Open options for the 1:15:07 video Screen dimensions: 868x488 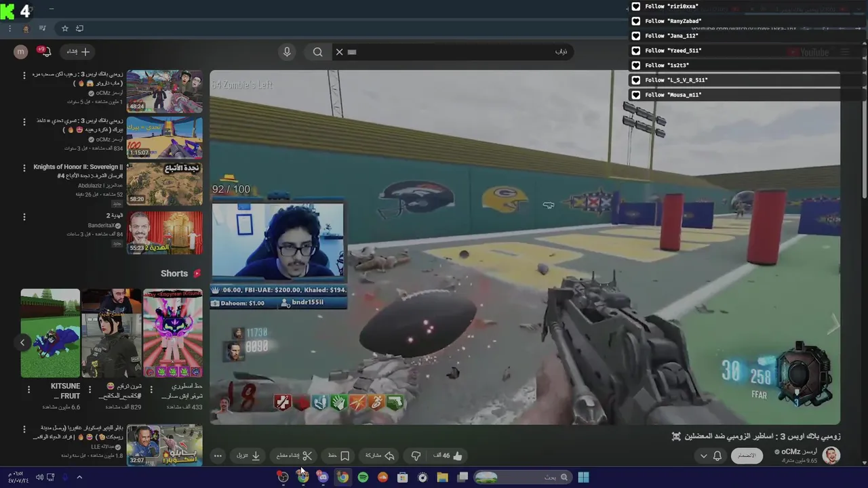[24, 122]
